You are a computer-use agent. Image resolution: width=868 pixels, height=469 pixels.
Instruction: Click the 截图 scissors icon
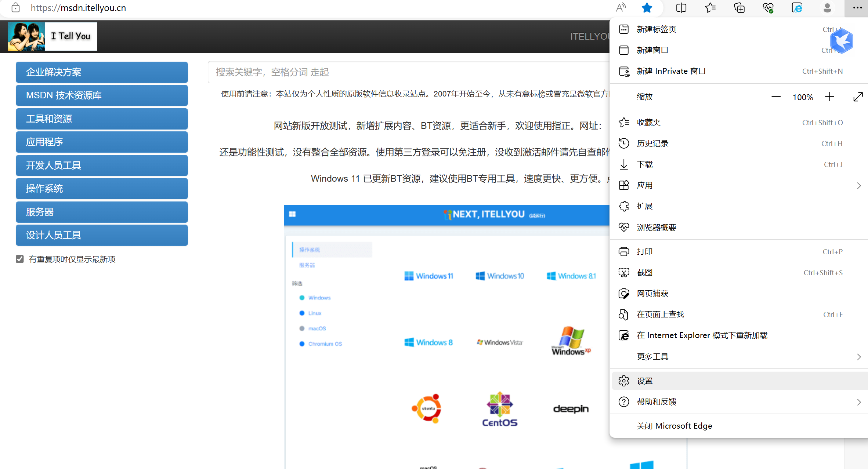[624, 273]
